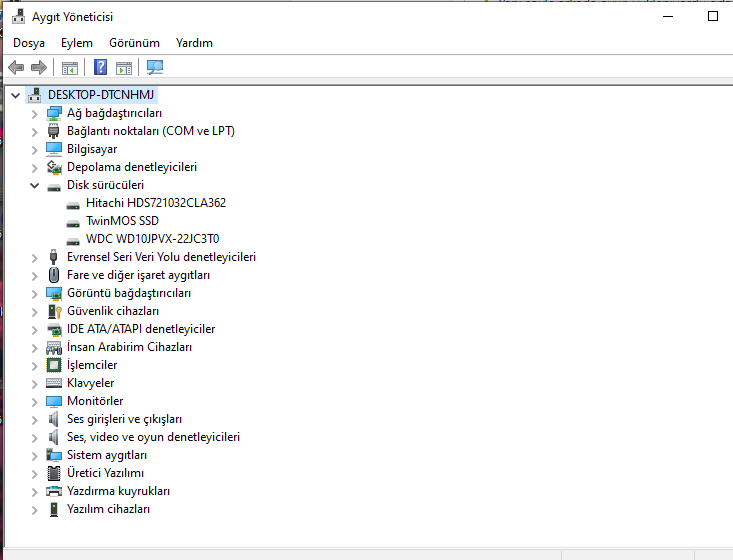Collapse the Disk sürücüleri category

coord(35,186)
